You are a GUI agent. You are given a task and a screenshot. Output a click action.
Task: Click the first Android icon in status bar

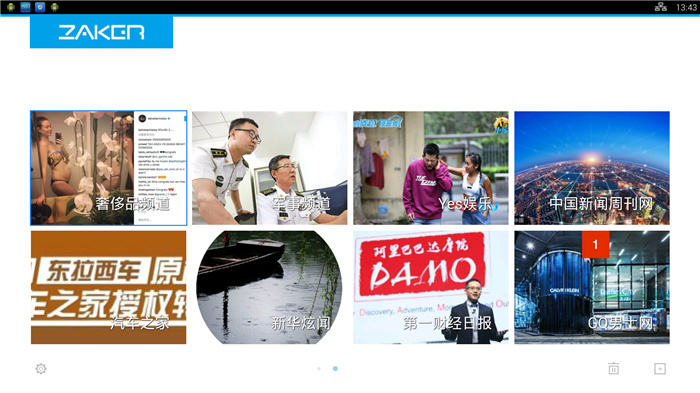point(11,7)
